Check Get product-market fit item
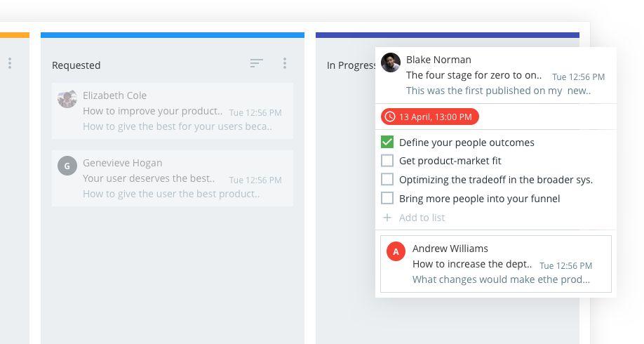The height and width of the screenshot is (344, 644). 387,161
